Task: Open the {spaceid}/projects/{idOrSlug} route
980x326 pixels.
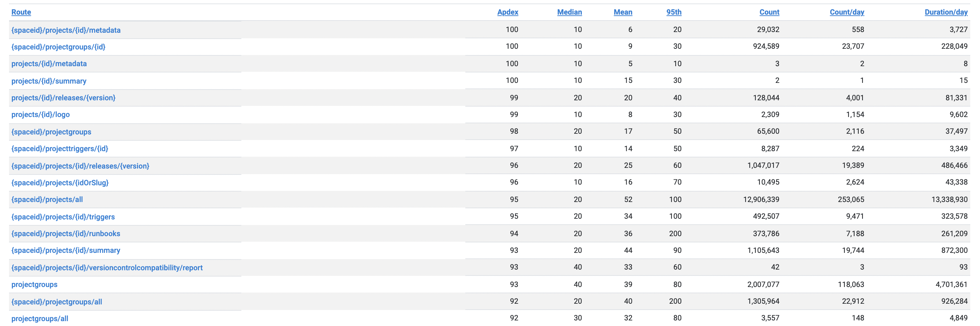Action: click(60, 183)
